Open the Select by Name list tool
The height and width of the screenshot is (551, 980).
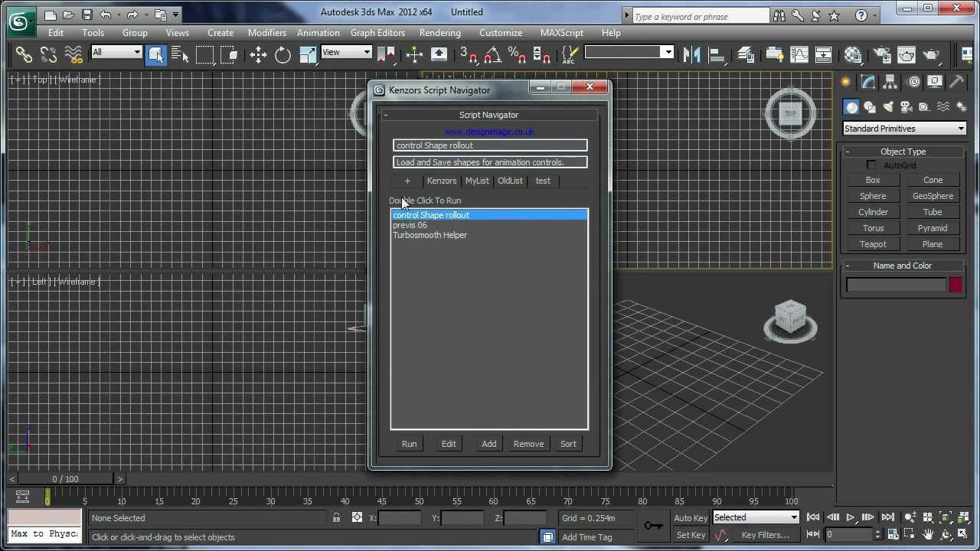pos(180,54)
